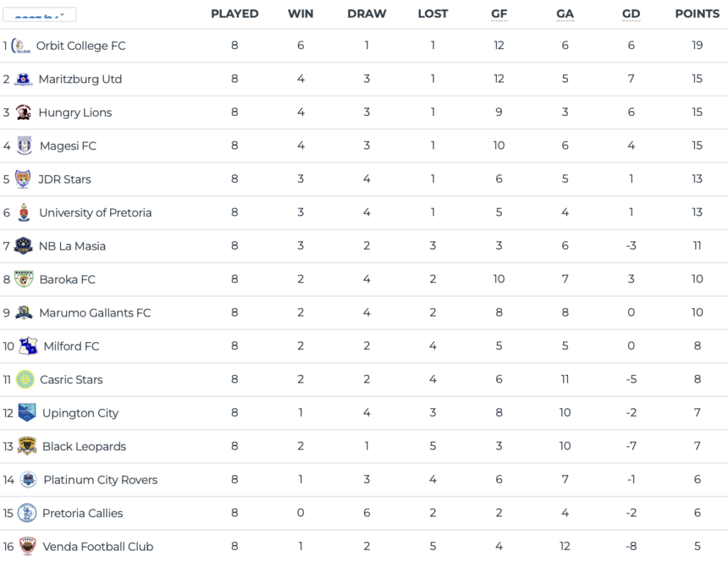Click the NB La Masia badge icon
This screenshot has width=728, height=562.
23,245
